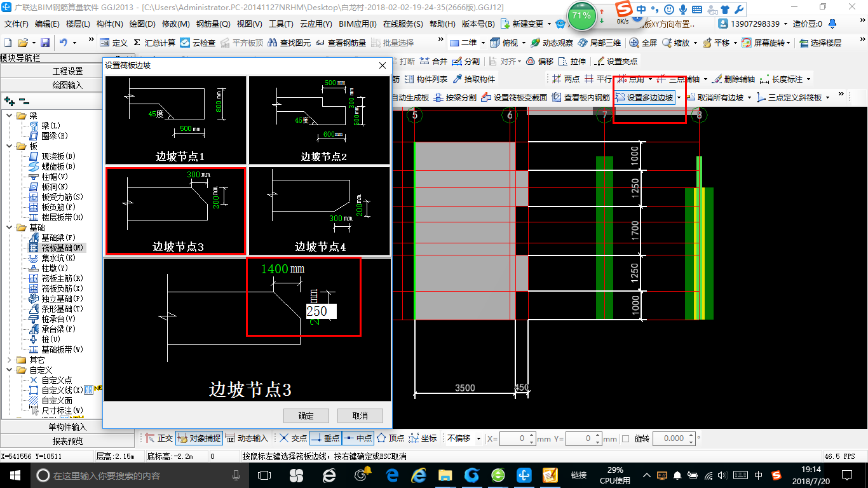
Task: Open 选择楼层 floor selector
Action: point(820,43)
